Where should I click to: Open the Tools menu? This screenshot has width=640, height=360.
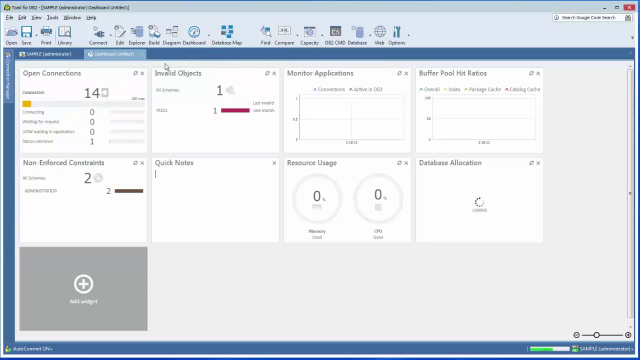point(52,18)
